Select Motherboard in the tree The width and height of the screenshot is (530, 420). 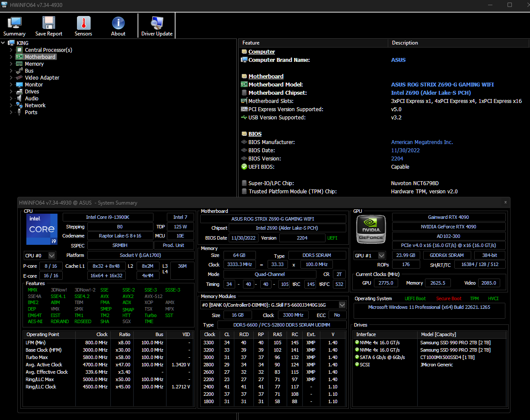click(40, 57)
